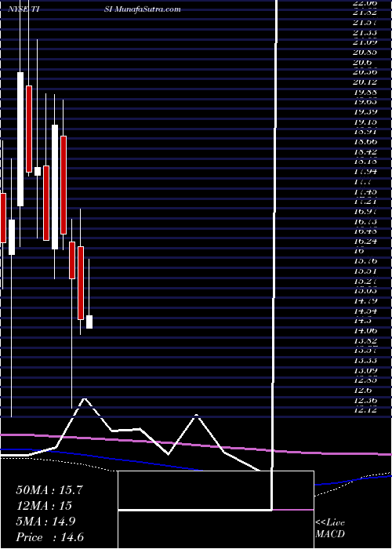The image size is (392, 549).
Task: Click the 19.39 price axis label
Action: tap(365, 111)
